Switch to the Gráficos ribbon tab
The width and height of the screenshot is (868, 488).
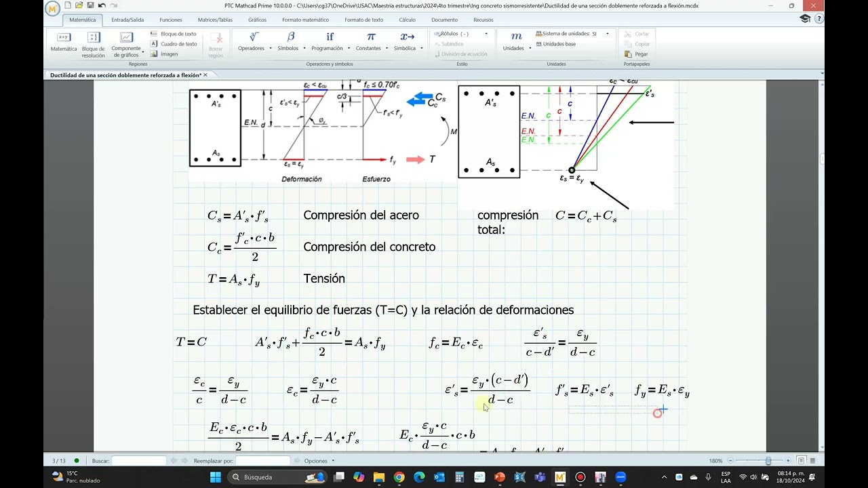257,20
